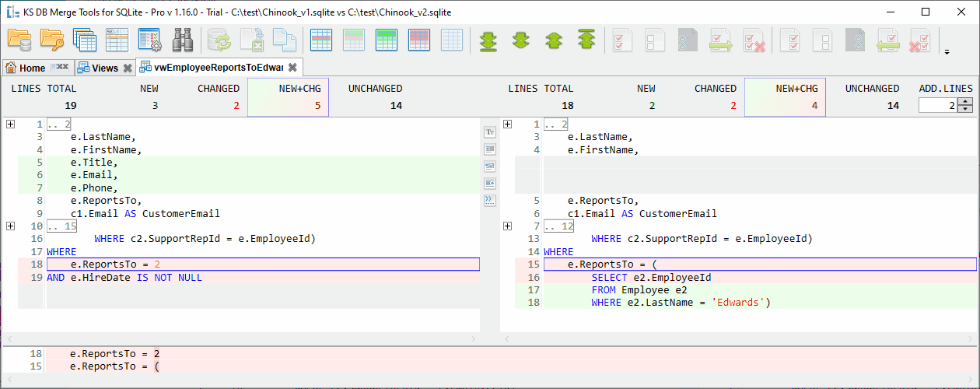980x389 pixels.
Task: Click the database refresh icon
Action: (219, 40)
